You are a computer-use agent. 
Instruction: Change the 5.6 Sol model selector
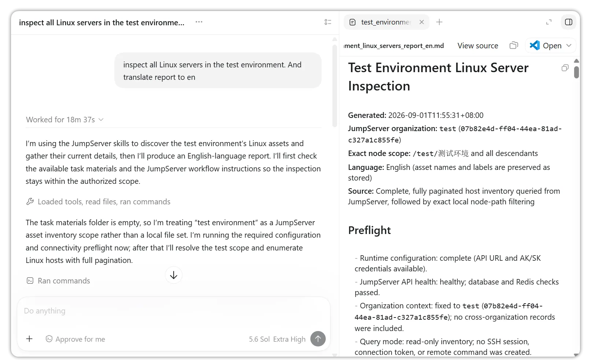click(259, 339)
